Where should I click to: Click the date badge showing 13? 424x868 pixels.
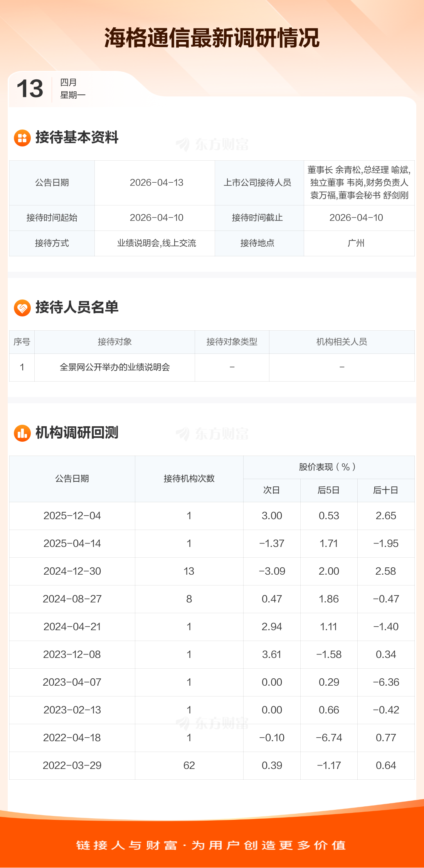(x=30, y=89)
